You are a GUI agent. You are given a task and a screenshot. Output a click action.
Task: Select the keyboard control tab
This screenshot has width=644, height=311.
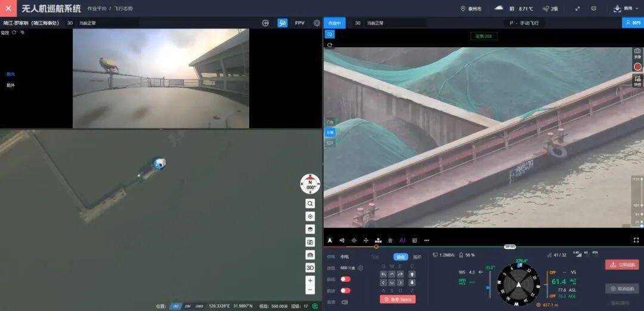coord(401,257)
